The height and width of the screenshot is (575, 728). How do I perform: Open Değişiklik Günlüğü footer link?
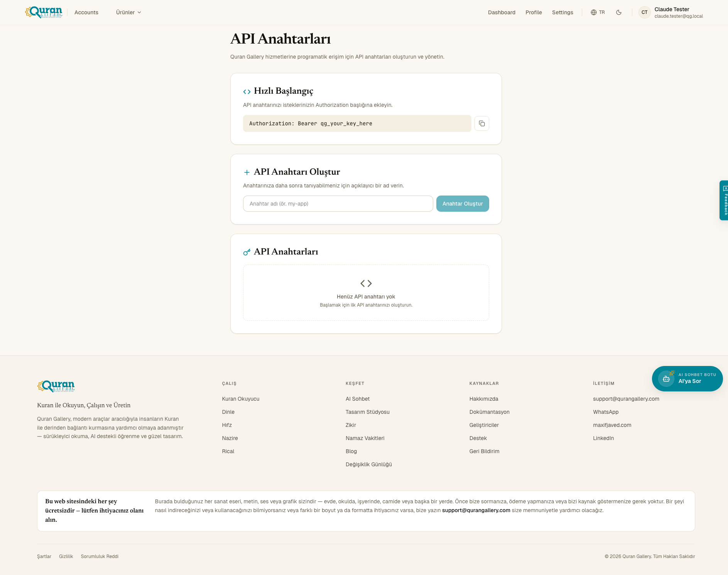pos(369,464)
